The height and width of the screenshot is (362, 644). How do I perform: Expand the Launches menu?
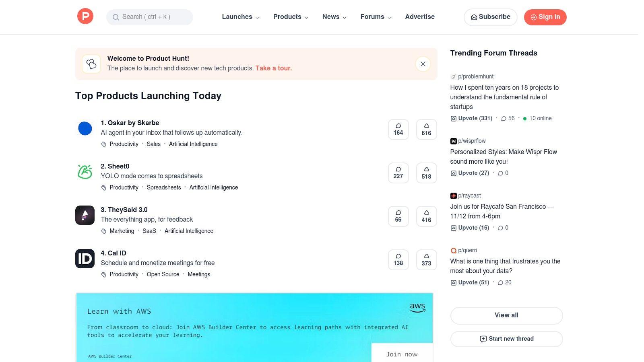click(x=241, y=17)
